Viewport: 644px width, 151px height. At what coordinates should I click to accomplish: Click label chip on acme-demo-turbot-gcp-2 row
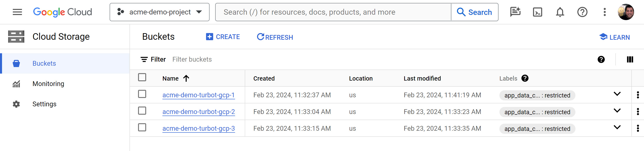[537, 112]
